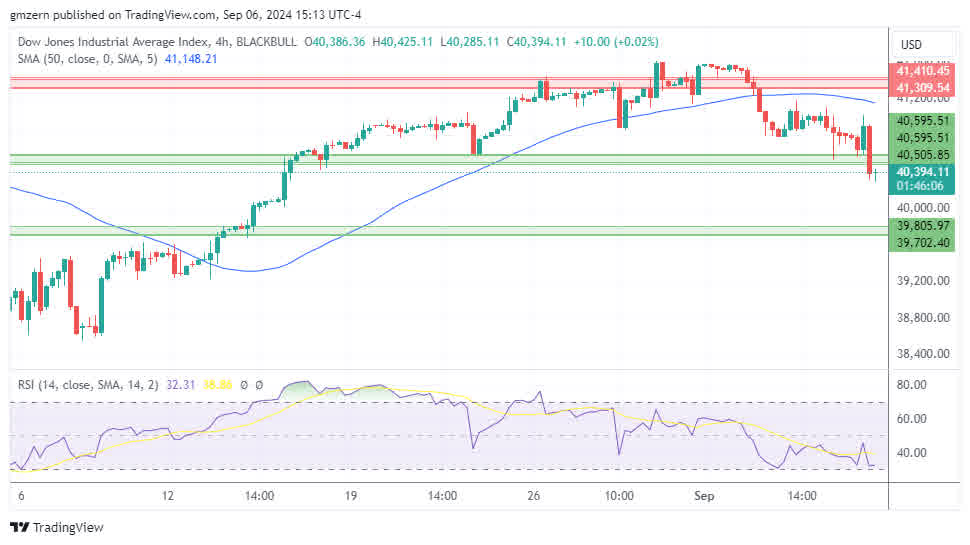Click the green price label 39,805.97
This screenshot has width=970, height=545.
click(922, 226)
